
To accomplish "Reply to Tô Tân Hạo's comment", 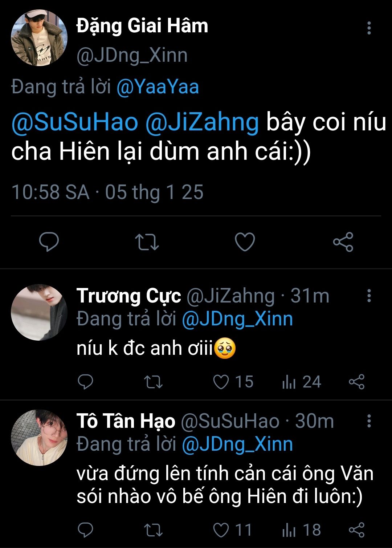I will pos(86,530).
